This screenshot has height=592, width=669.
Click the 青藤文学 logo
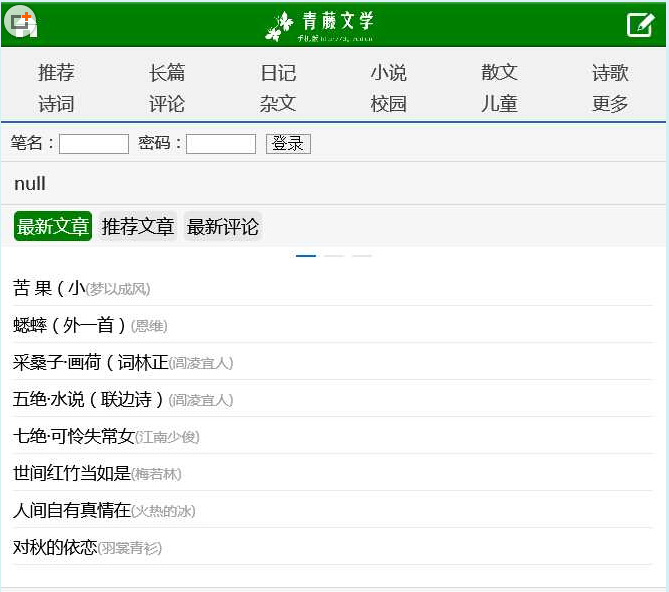[320, 26]
